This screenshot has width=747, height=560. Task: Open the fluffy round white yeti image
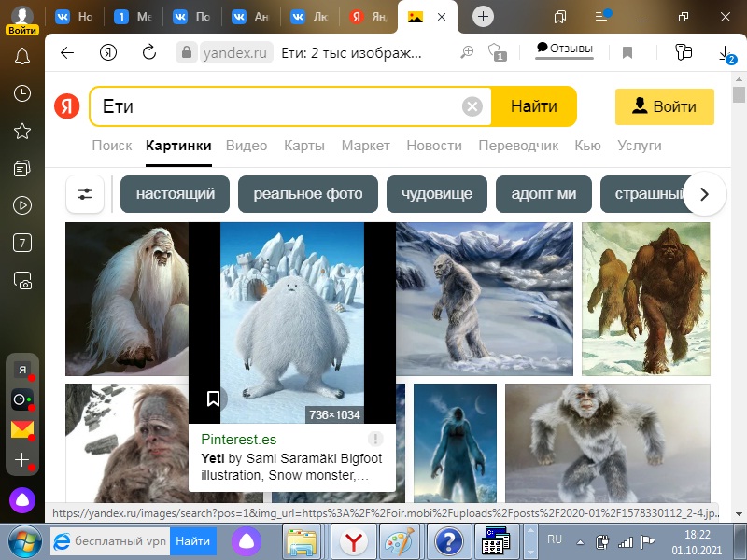click(292, 322)
